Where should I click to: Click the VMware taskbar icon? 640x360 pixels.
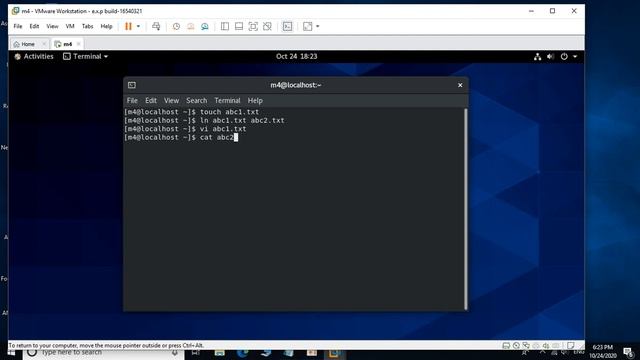334,353
